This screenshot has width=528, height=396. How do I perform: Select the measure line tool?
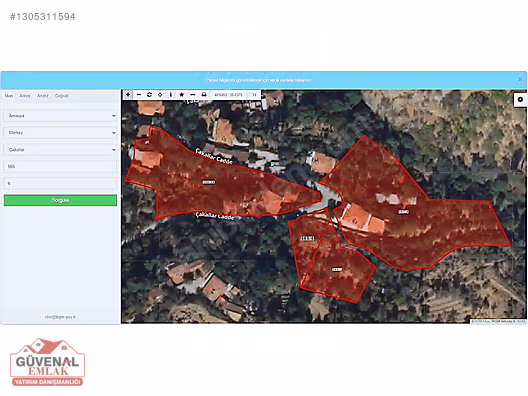193,95
